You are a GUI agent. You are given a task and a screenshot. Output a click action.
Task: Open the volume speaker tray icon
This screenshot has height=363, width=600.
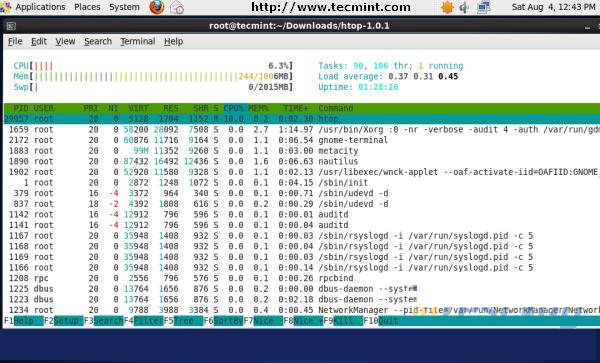(x=464, y=7)
